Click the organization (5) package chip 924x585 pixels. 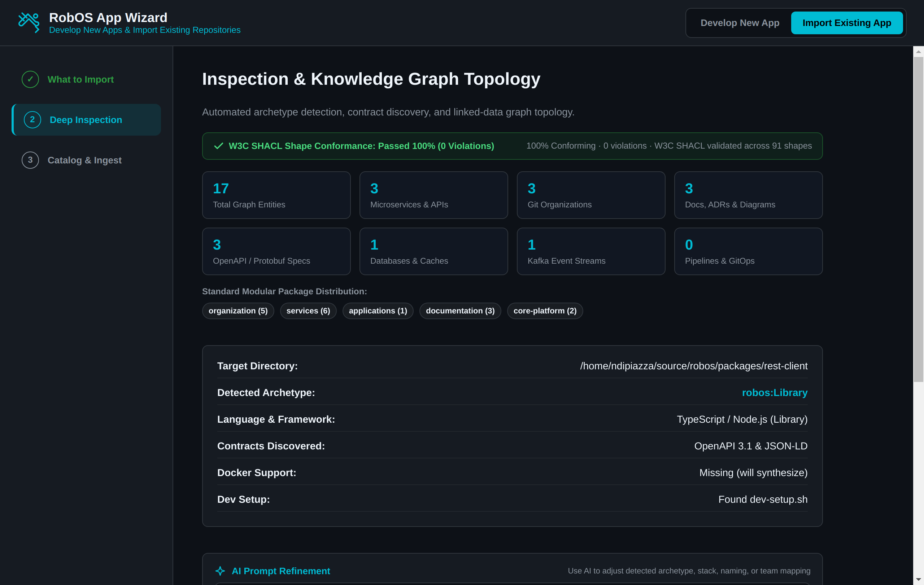point(238,311)
